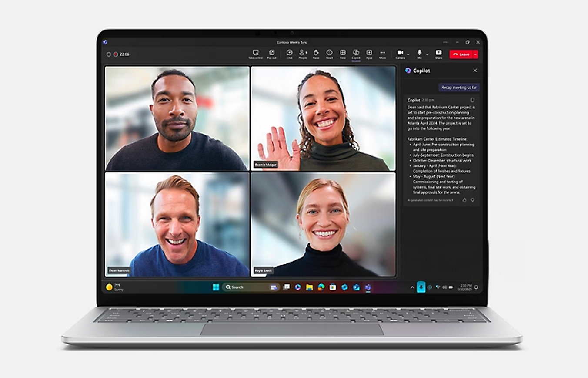The width and height of the screenshot is (588, 378).
Task: Mute or unmute the Mic
Action: point(419,54)
